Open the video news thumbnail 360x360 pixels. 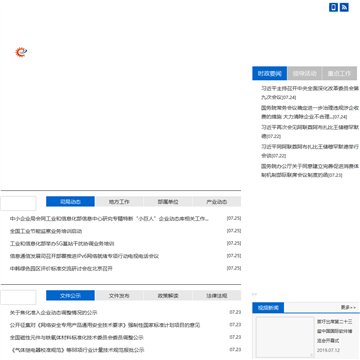click(x=285, y=337)
